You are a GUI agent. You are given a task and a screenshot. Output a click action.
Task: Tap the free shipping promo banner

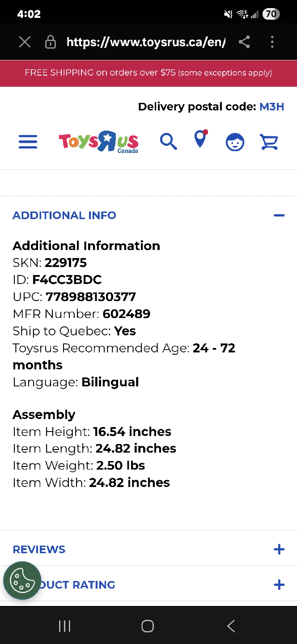tap(148, 73)
